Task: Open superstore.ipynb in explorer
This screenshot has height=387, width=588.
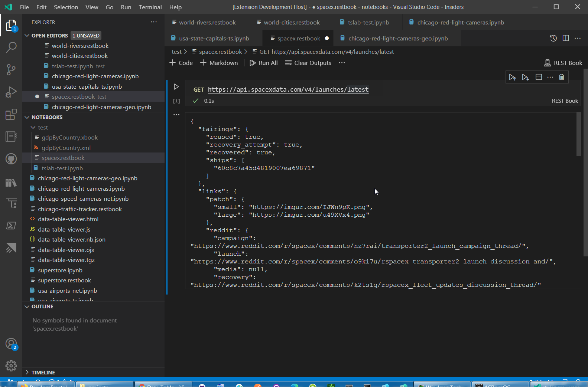Action: pos(60,270)
